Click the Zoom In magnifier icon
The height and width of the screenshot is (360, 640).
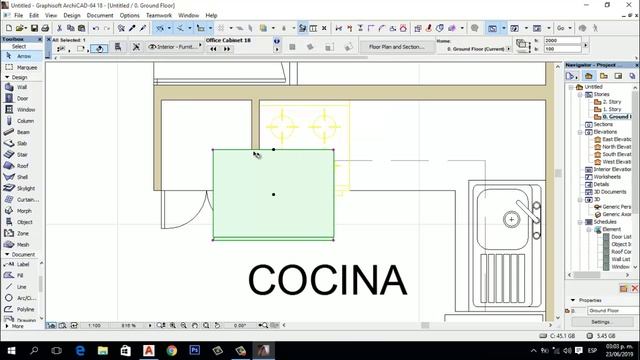pyautogui.click(x=173, y=325)
